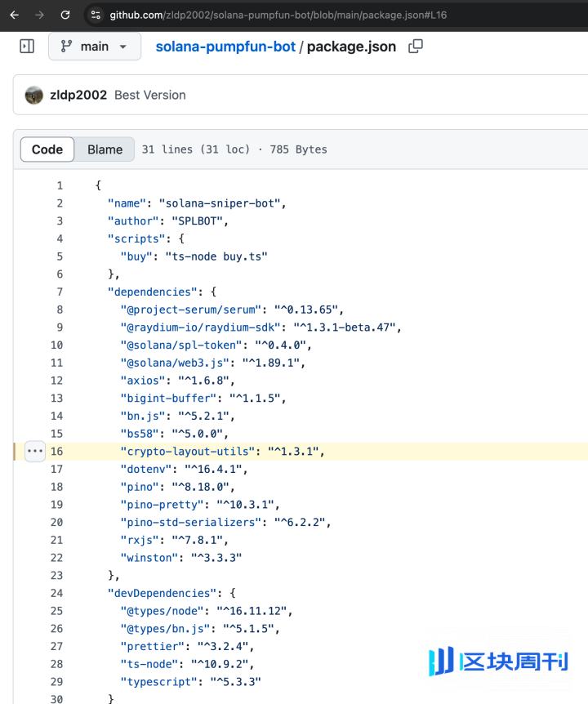Click the GitHub URL in address bar

(278, 15)
